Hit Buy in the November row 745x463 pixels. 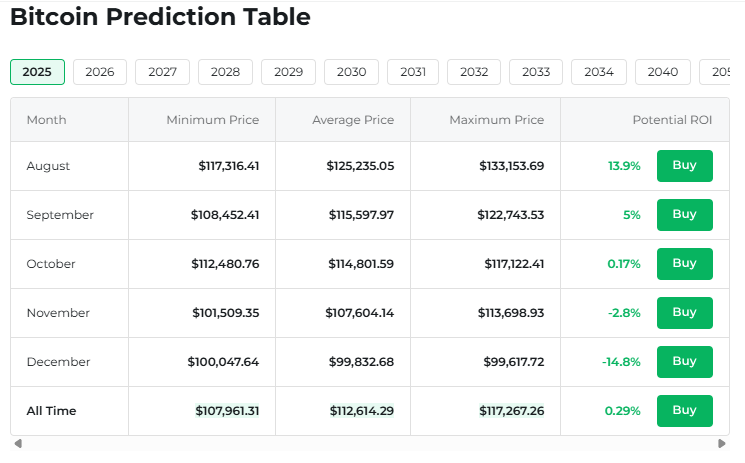pos(684,313)
